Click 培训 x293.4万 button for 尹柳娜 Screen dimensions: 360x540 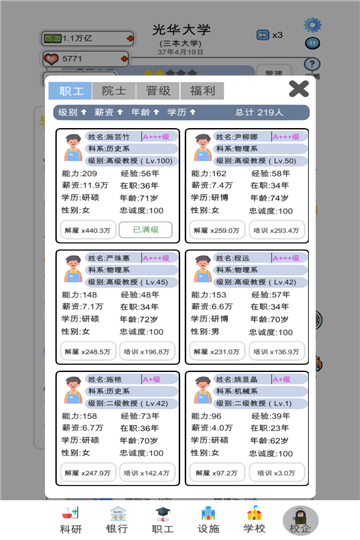point(277,230)
